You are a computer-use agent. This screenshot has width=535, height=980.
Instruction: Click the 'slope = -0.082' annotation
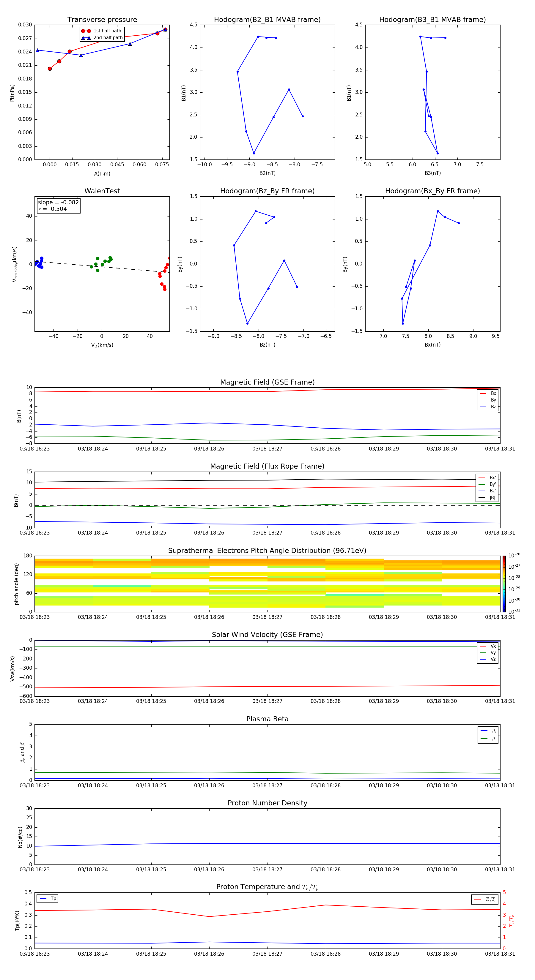tap(58, 203)
